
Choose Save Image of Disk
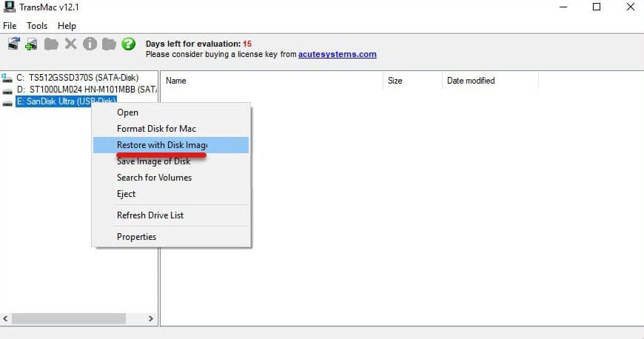(x=171, y=161)
